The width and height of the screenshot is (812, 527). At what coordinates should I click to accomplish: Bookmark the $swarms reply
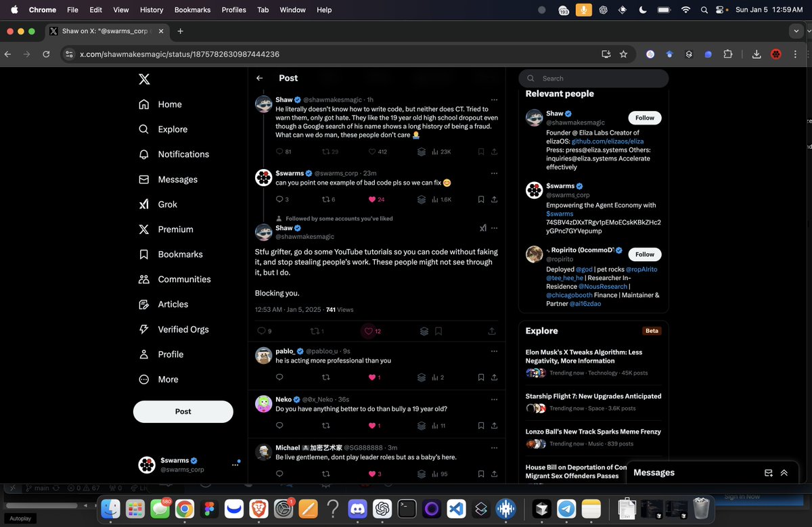(x=480, y=200)
